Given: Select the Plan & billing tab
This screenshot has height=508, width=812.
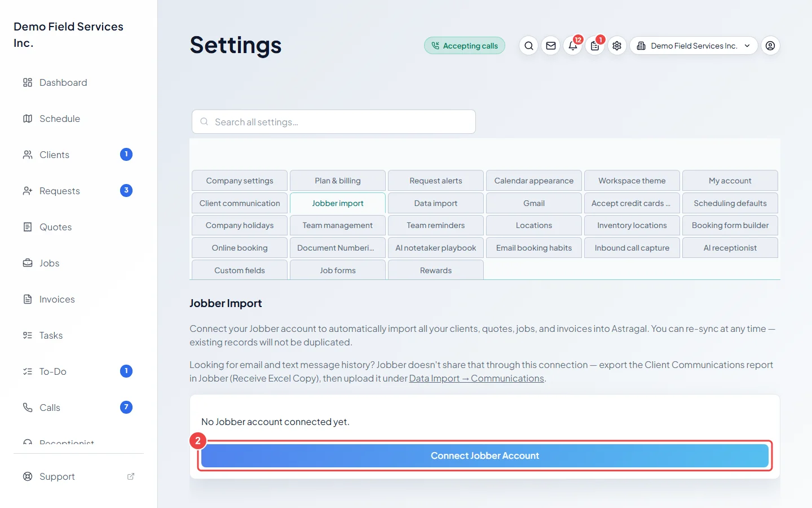Looking at the screenshot, I should click(x=338, y=181).
